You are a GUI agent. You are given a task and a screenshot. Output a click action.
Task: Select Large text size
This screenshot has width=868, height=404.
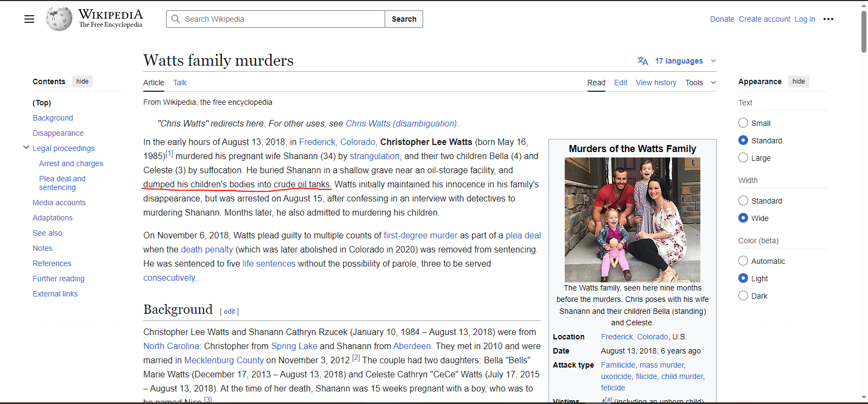743,158
